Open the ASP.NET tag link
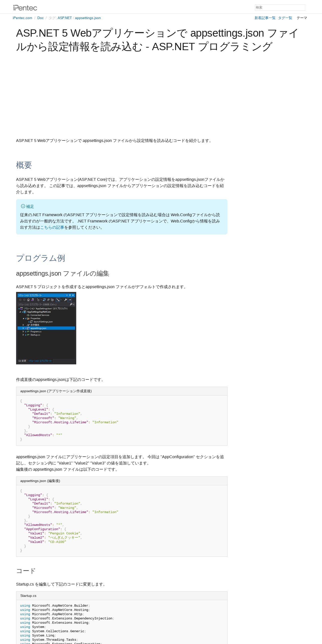 point(65,18)
